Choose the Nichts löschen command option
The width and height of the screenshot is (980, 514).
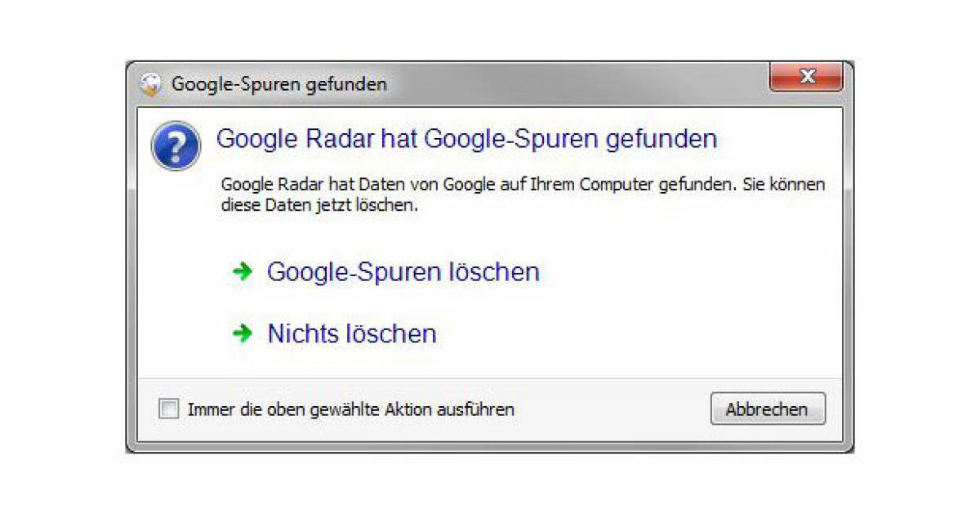pyautogui.click(x=351, y=333)
